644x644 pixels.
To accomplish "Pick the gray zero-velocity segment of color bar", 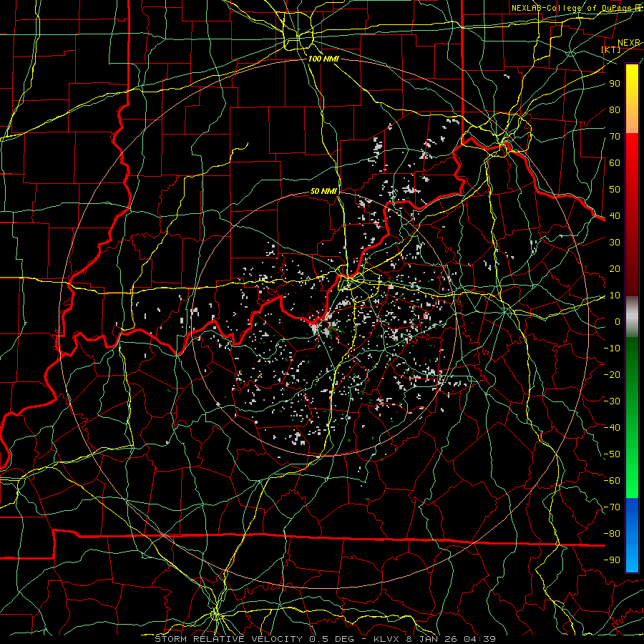I will [632, 317].
